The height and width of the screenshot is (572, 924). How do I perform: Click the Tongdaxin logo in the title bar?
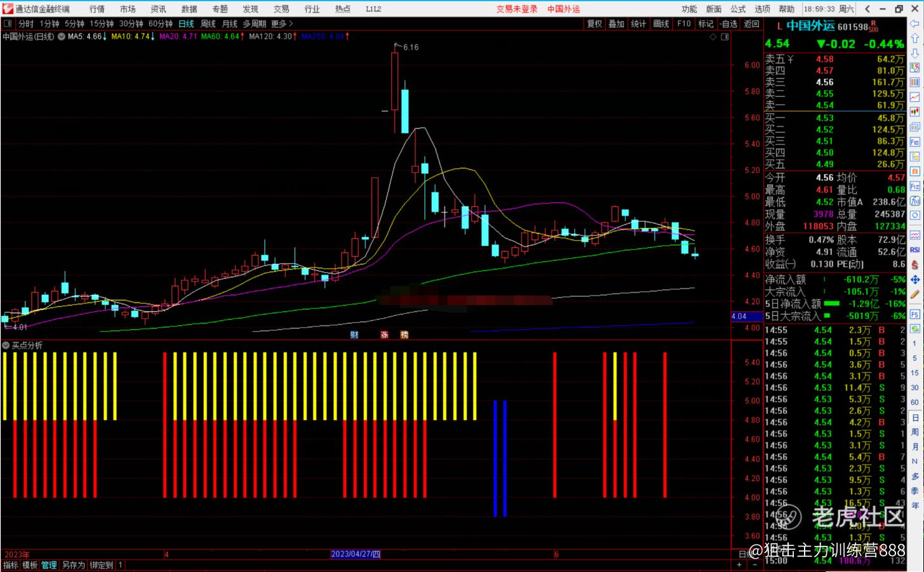[x=8, y=8]
